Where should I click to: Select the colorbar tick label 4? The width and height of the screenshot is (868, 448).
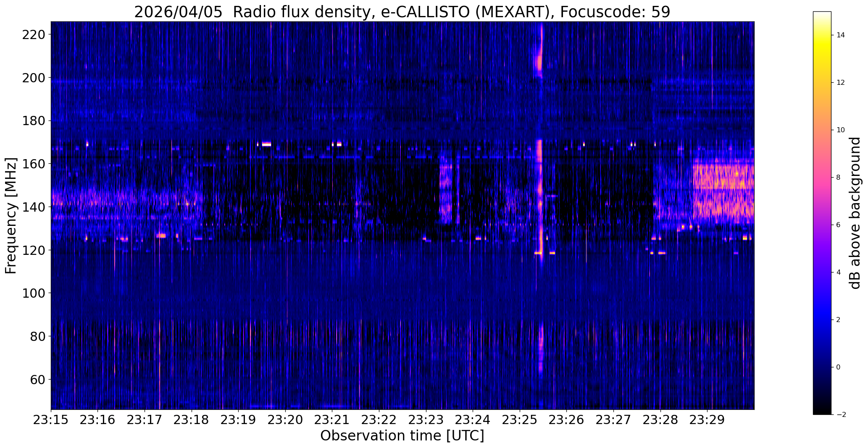(839, 272)
